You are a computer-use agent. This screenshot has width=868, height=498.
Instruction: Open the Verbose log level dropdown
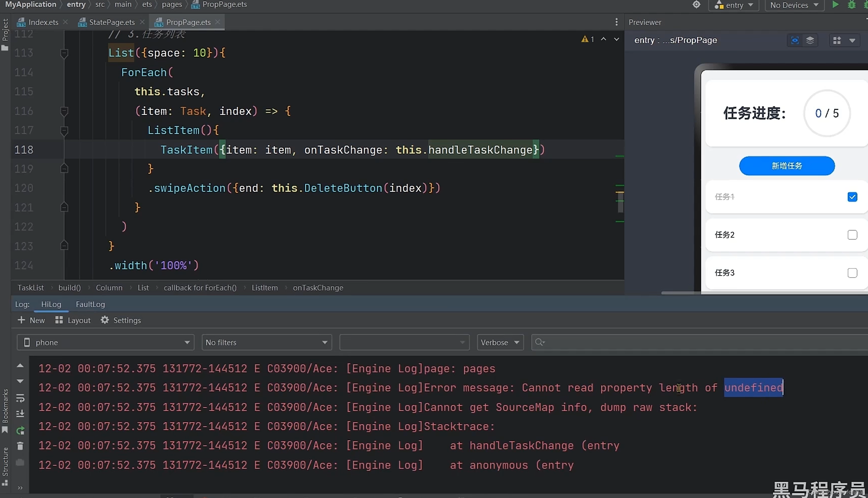coord(500,342)
